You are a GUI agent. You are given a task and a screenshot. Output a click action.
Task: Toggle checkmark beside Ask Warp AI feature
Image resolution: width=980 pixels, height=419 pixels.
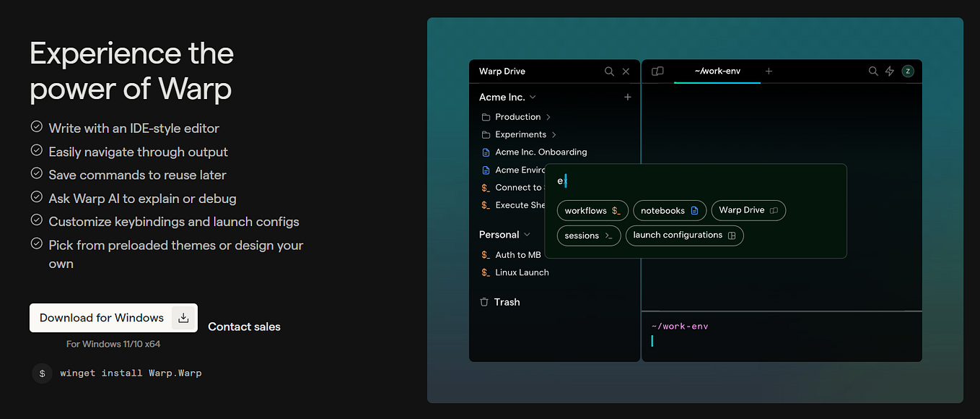click(x=36, y=196)
